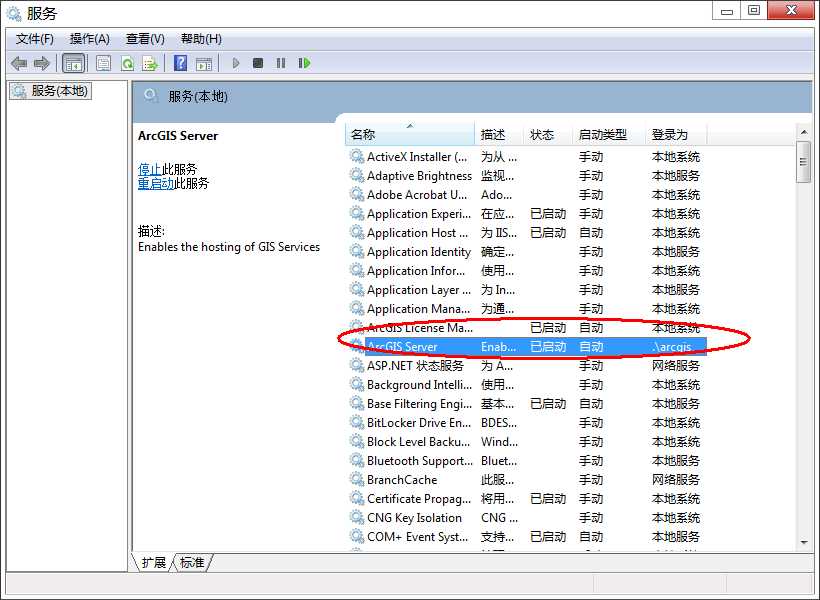Click the Restart Service toolbar icon

(x=303, y=63)
